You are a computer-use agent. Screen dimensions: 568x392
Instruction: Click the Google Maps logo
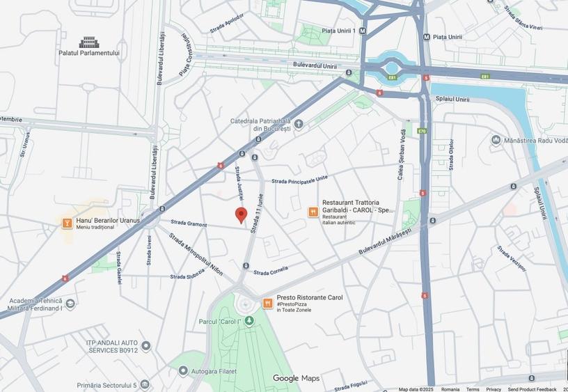(297, 378)
